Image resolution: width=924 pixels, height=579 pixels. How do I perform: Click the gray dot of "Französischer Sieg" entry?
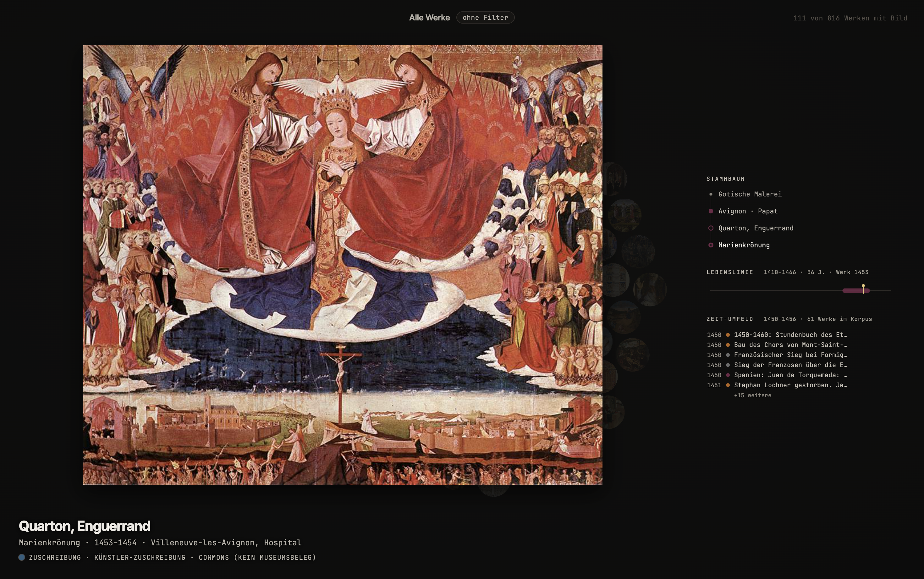(728, 355)
